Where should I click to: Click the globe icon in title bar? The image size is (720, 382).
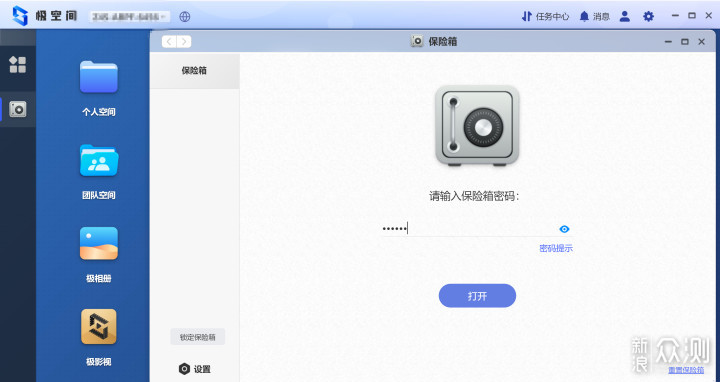coord(185,17)
